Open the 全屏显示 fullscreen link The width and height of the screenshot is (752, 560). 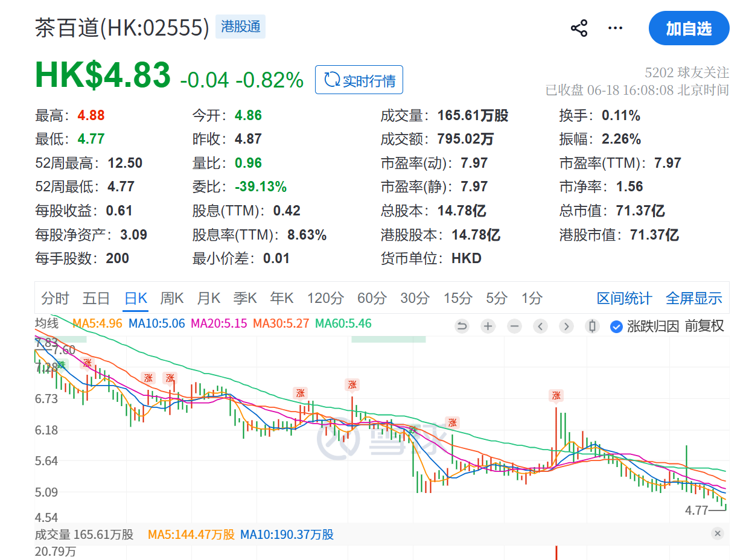coord(693,298)
